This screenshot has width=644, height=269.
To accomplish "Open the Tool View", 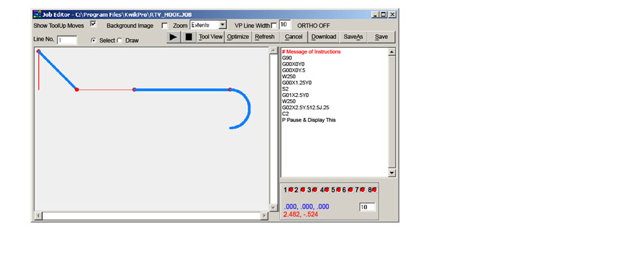I will coord(211,37).
